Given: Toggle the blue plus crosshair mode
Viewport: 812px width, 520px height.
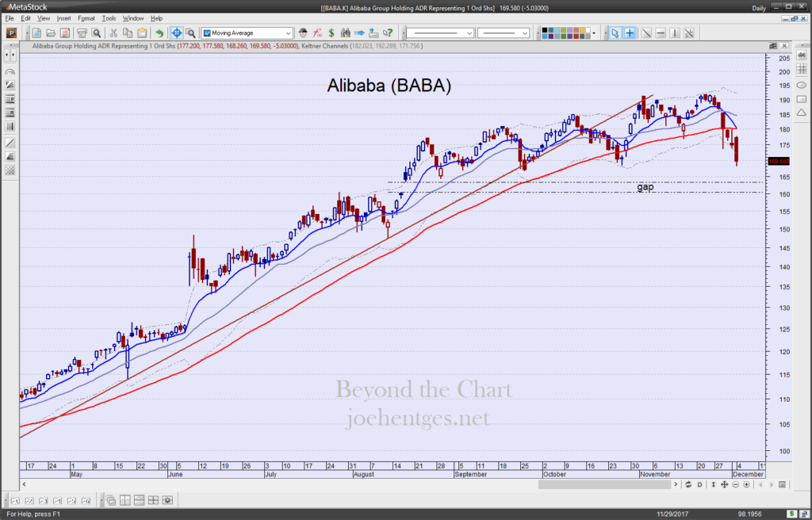Looking at the screenshot, I should [629, 33].
